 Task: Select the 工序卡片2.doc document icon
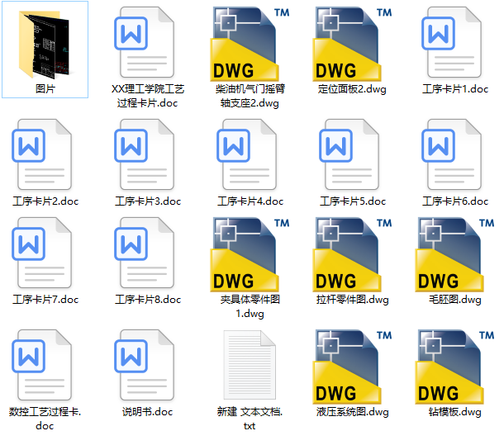click(x=41, y=155)
